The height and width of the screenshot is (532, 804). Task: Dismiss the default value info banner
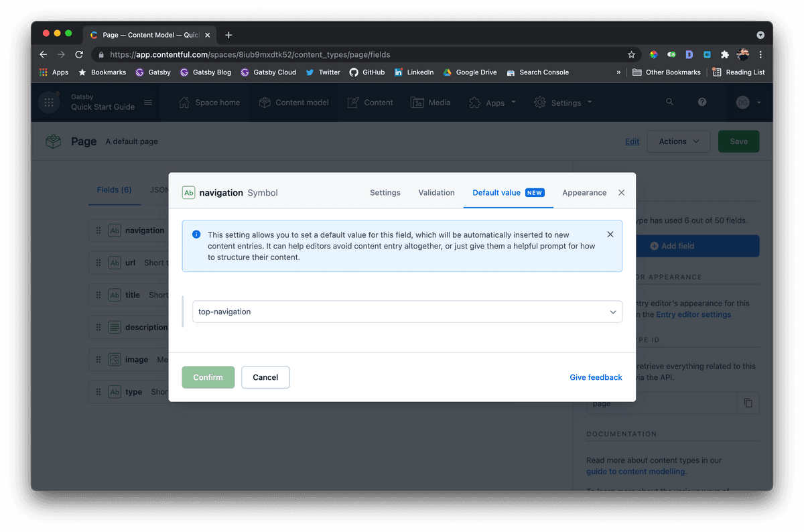[x=610, y=235]
